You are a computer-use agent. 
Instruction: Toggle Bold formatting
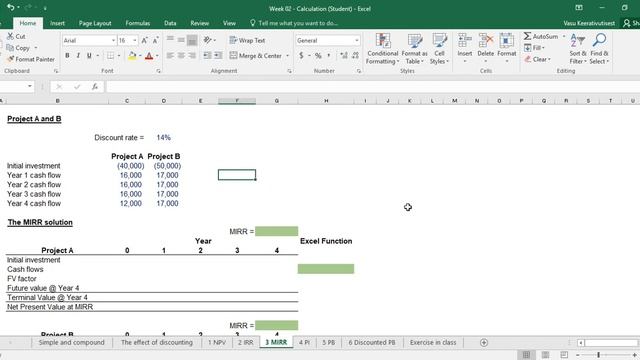[x=67, y=56]
